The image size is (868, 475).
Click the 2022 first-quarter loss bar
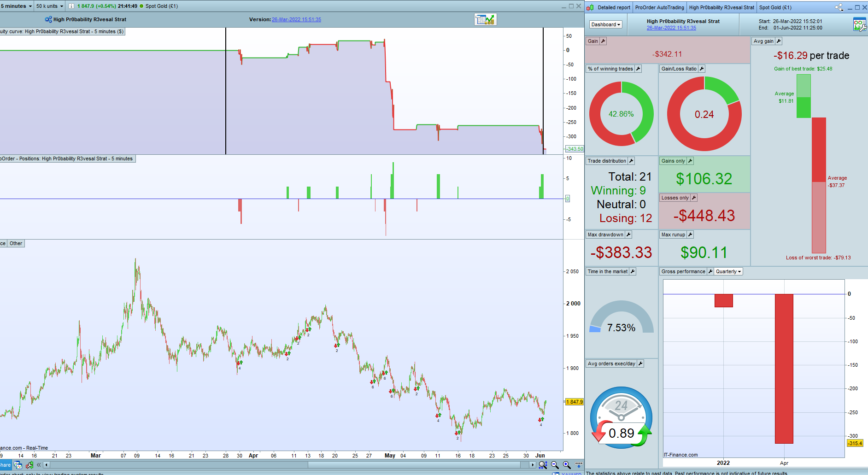point(723,300)
